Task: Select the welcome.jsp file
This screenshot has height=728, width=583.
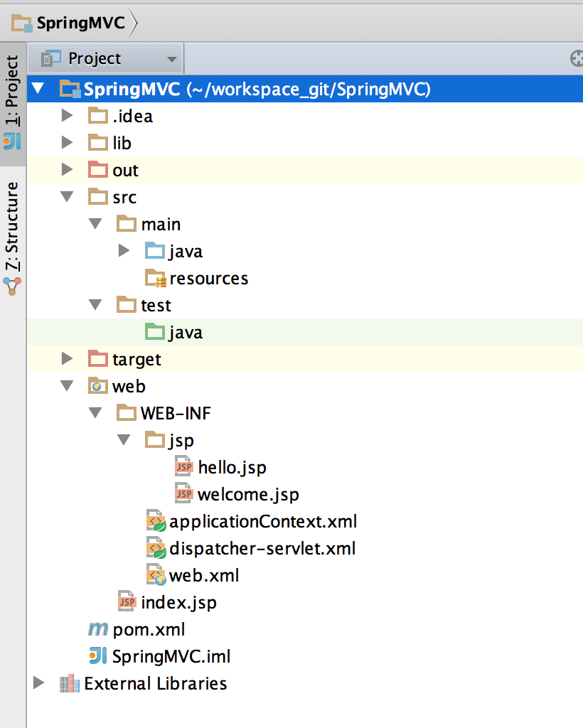Action: coord(248,494)
